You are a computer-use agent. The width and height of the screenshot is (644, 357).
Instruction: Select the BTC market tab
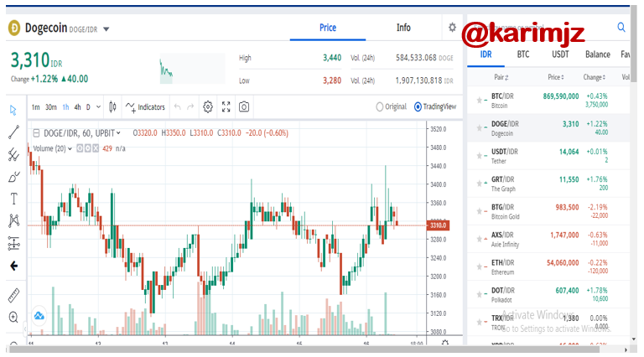(523, 54)
